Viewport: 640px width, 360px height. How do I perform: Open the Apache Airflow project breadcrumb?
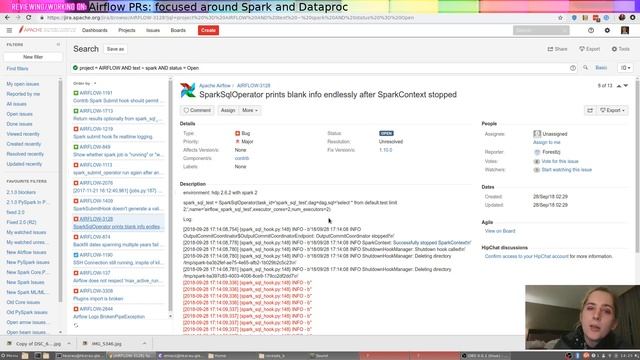(x=215, y=86)
